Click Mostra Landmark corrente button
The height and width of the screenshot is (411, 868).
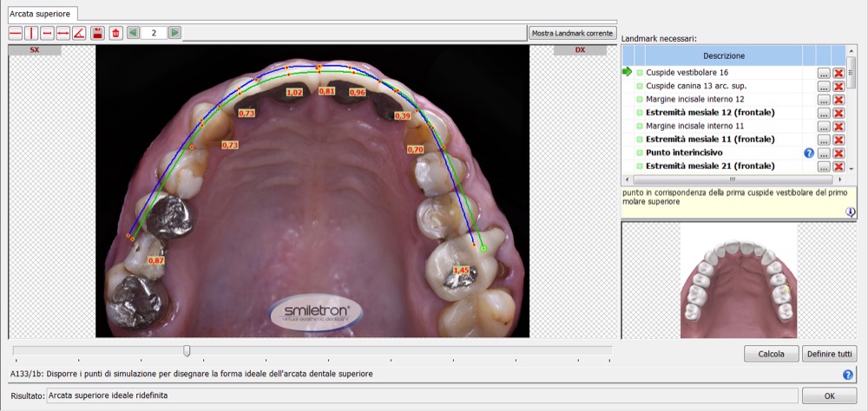click(572, 33)
